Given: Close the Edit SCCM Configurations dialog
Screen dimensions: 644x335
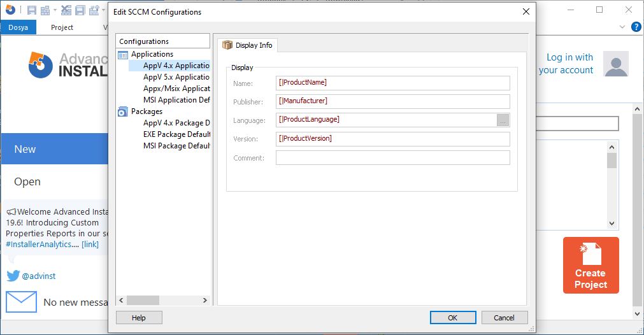Looking at the screenshot, I should (526, 11).
